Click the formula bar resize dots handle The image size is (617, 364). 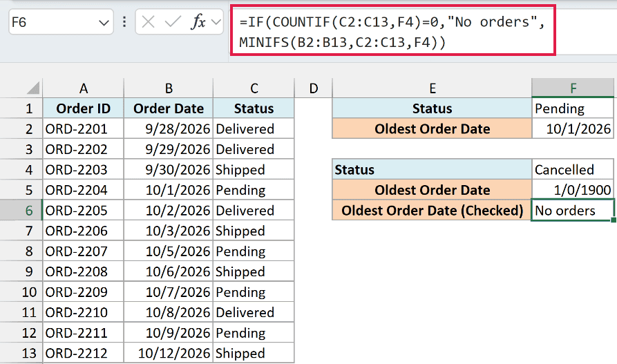(x=124, y=22)
